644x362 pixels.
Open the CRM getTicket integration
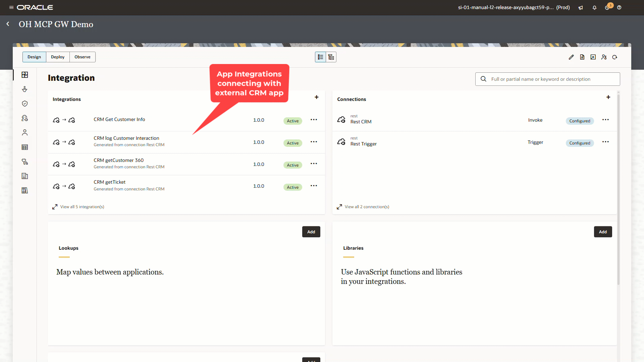click(110, 182)
